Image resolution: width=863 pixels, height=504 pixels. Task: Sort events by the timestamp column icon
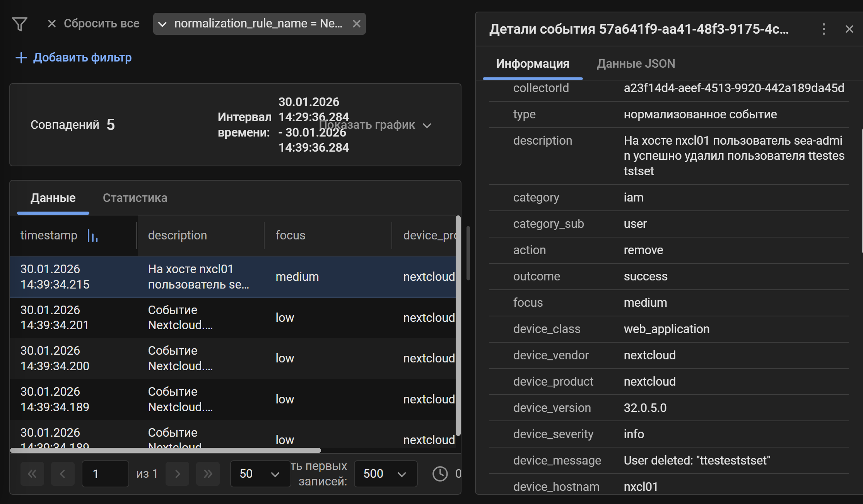pyautogui.click(x=92, y=236)
